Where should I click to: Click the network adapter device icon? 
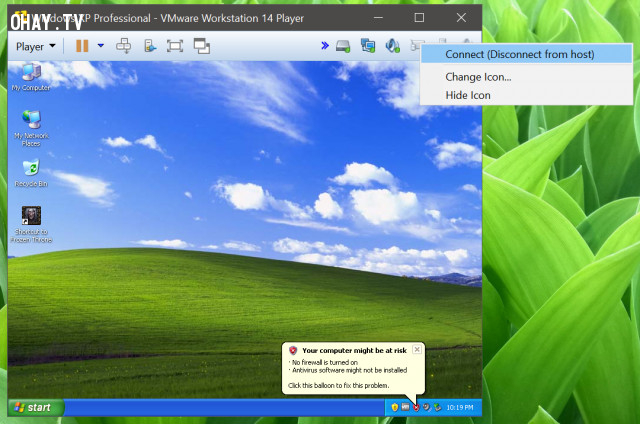tap(368, 45)
